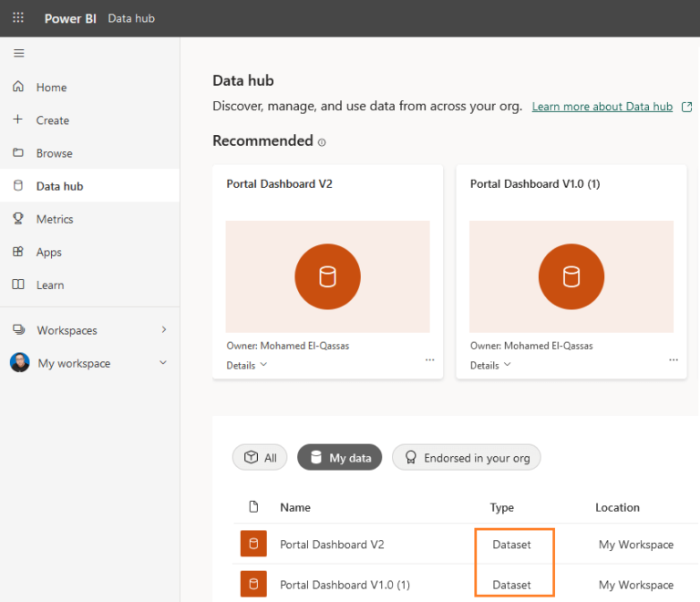
Task: Expand My workspace dropdown chevron
Action: [x=163, y=363]
